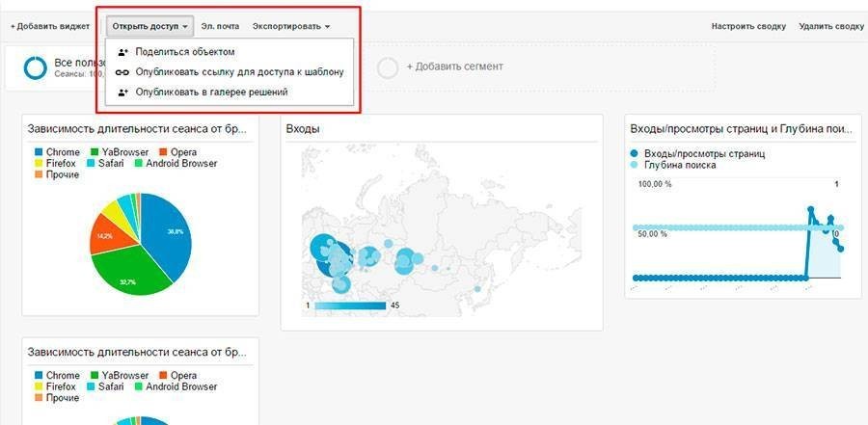The width and height of the screenshot is (868, 425).
Task: Click Добавить виджет button
Action: coord(50,26)
